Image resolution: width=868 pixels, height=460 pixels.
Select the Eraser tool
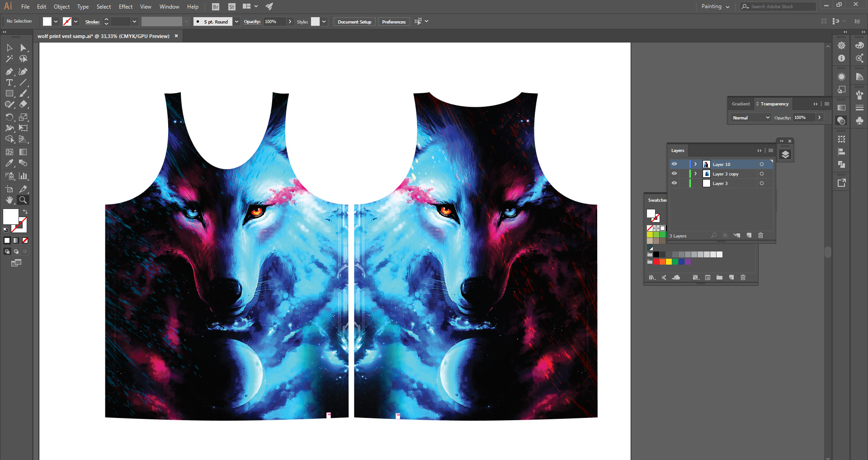pyautogui.click(x=23, y=104)
